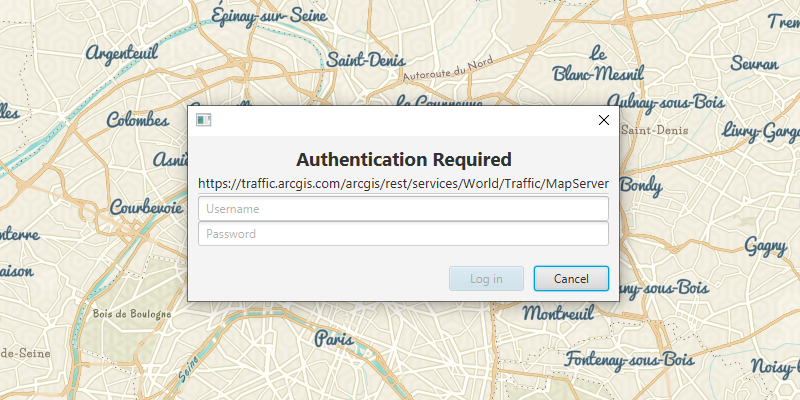Click the Autoroute du Nord road label
800x400 pixels.
(448, 72)
